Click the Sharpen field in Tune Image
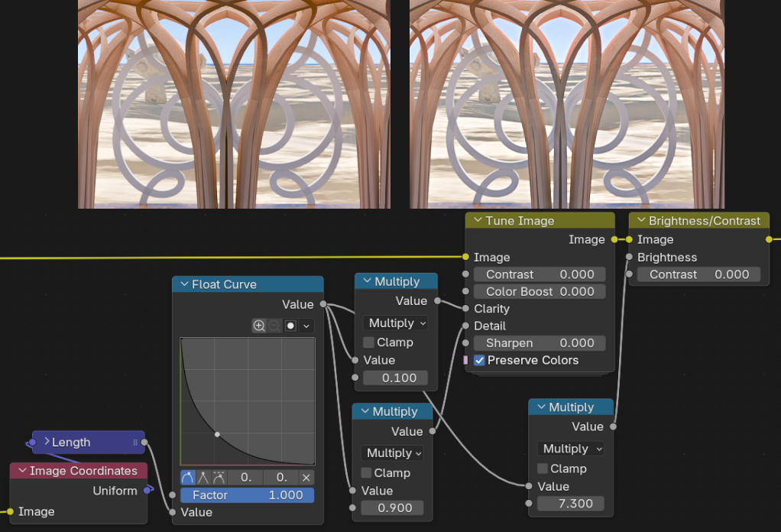This screenshot has height=532, width=781. [x=540, y=343]
